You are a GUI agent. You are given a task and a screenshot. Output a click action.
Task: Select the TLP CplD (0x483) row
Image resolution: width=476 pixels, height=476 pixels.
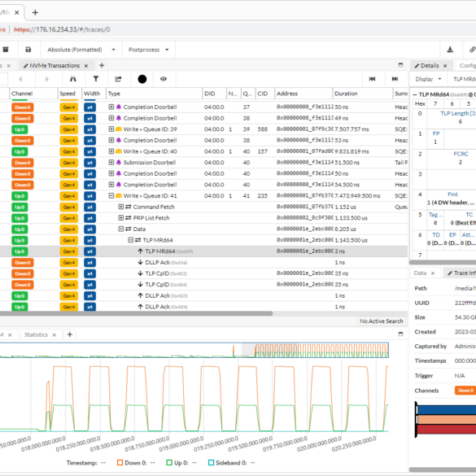coord(203,273)
